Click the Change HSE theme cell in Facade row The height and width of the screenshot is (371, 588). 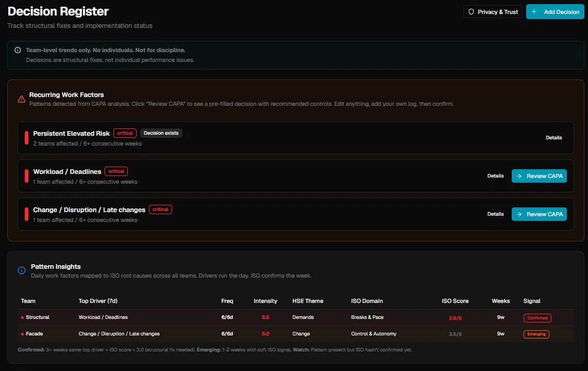coord(301,334)
